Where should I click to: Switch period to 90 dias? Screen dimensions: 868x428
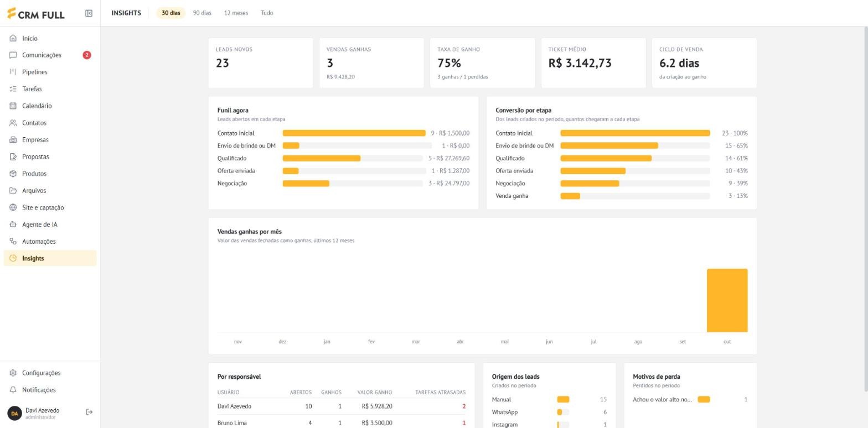pos(202,13)
